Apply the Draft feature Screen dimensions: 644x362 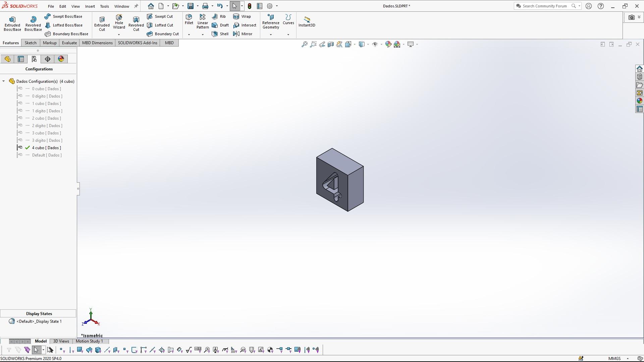click(220, 25)
